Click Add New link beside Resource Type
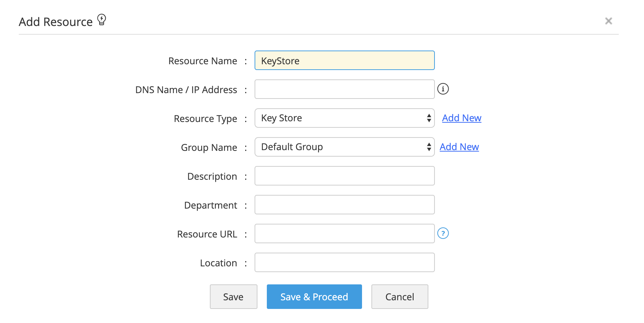This screenshot has width=644, height=323. pyautogui.click(x=462, y=118)
